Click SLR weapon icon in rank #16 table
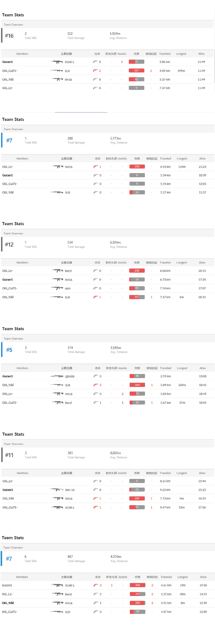This screenshot has height=644, width=215. (57, 71)
